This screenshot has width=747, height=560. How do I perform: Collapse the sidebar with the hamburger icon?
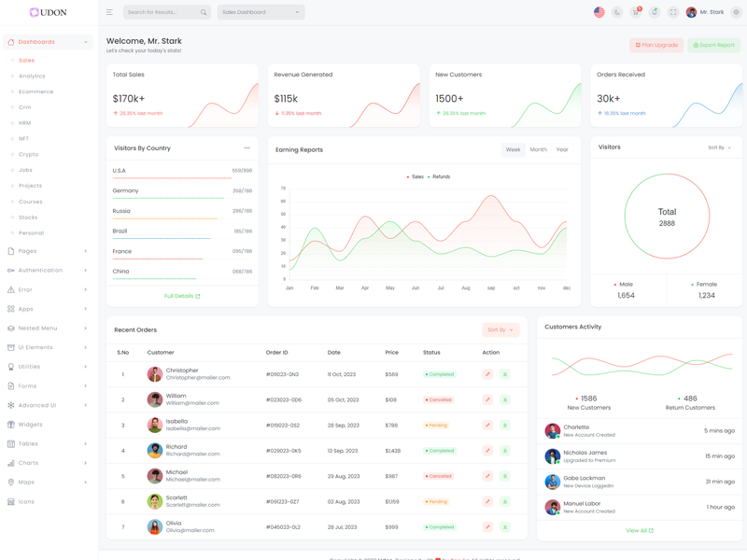(x=109, y=12)
